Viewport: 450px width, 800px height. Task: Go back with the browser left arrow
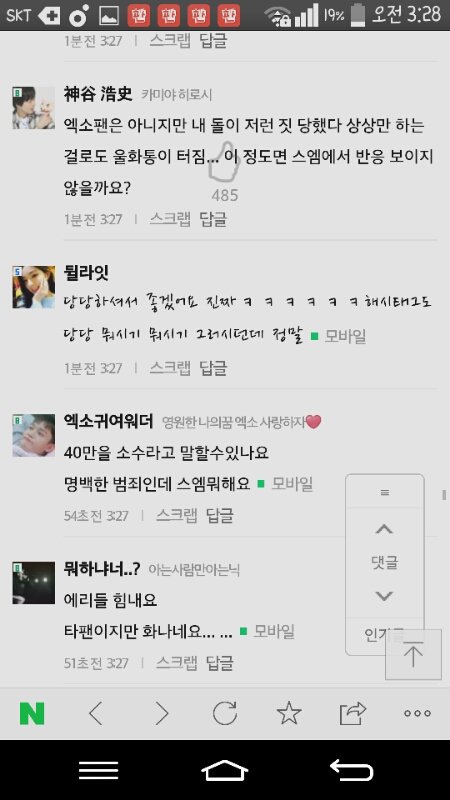coord(95,713)
